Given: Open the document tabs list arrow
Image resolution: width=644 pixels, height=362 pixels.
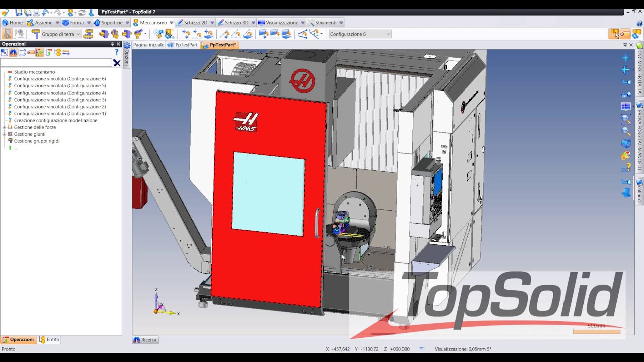Looking at the screenshot, I should pos(625,45).
